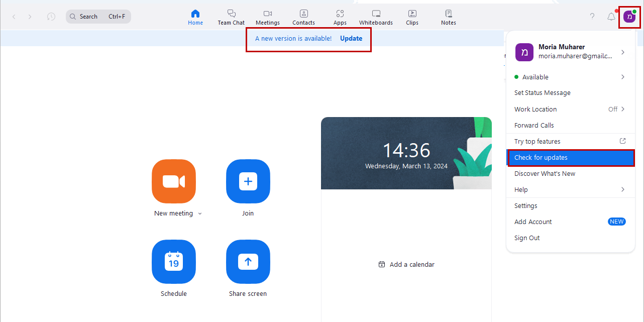Switch to the Whiteboards tab

coord(376,17)
